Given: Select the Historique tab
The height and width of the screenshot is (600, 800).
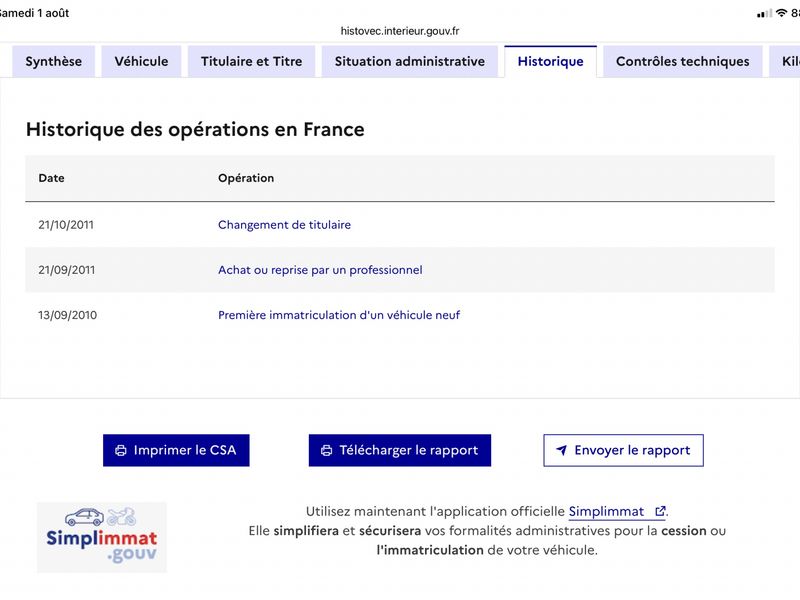Looking at the screenshot, I should pos(551,61).
